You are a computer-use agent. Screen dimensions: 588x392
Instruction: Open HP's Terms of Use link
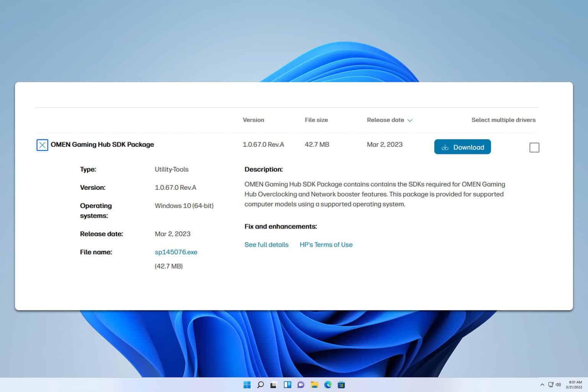(326, 245)
